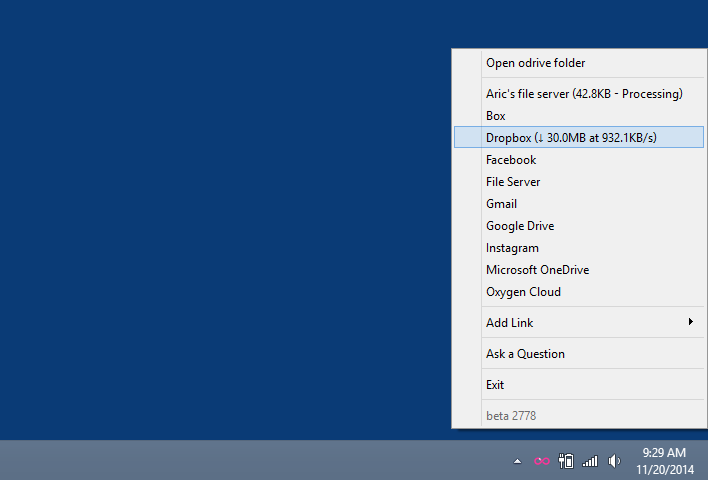This screenshot has width=708, height=480.
Task: Open the network signal tray icon
Action: [x=590, y=461]
